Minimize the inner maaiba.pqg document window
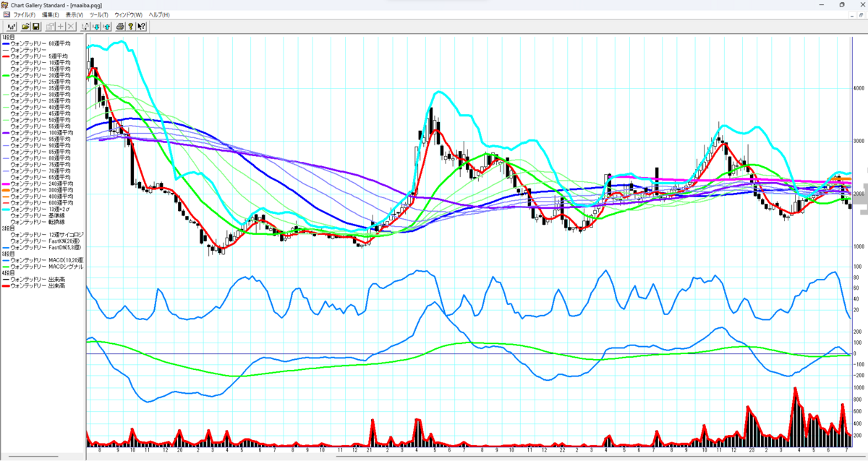This screenshot has height=461, width=868. point(852,15)
